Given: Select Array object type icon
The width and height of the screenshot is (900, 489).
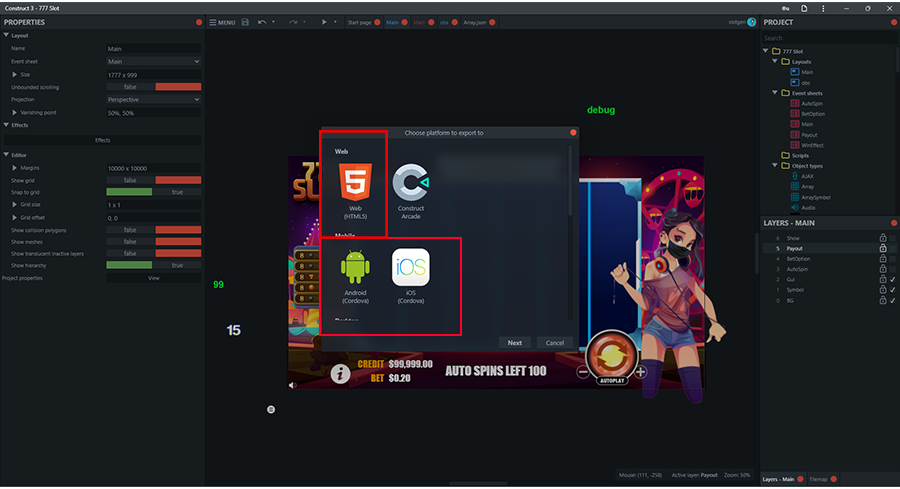Looking at the screenshot, I should [x=794, y=187].
